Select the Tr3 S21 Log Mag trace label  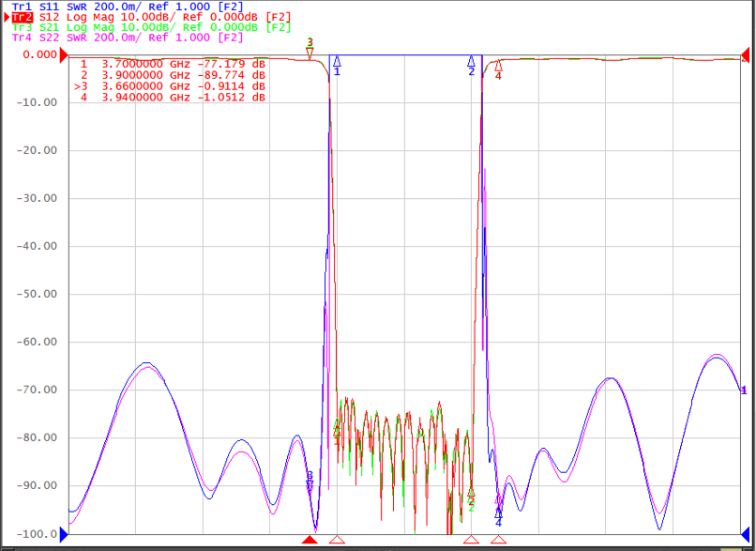(151, 27)
